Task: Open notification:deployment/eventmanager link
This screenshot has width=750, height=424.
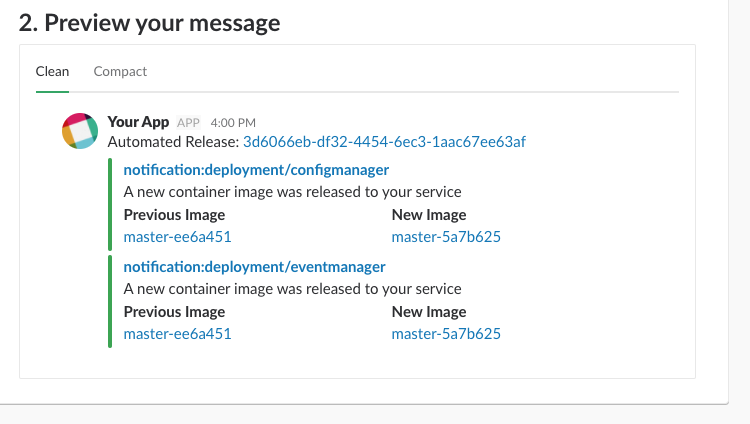Action: (x=254, y=267)
